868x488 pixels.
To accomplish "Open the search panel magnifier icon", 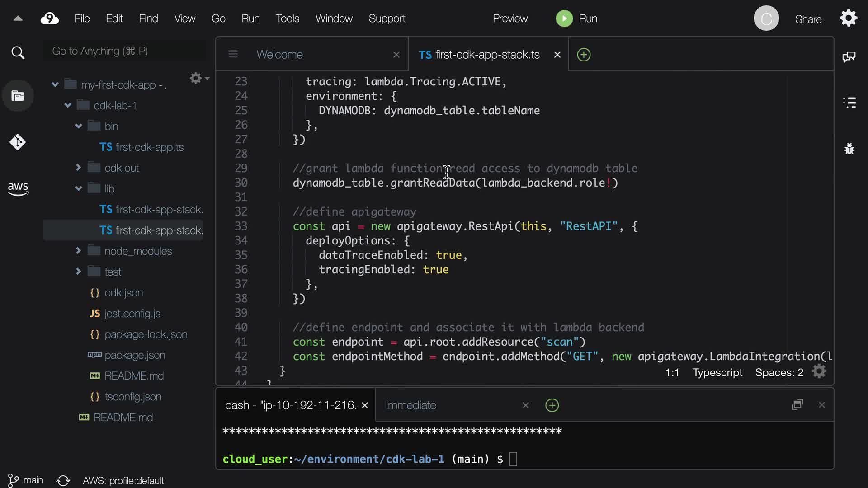I will tap(18, 53).
